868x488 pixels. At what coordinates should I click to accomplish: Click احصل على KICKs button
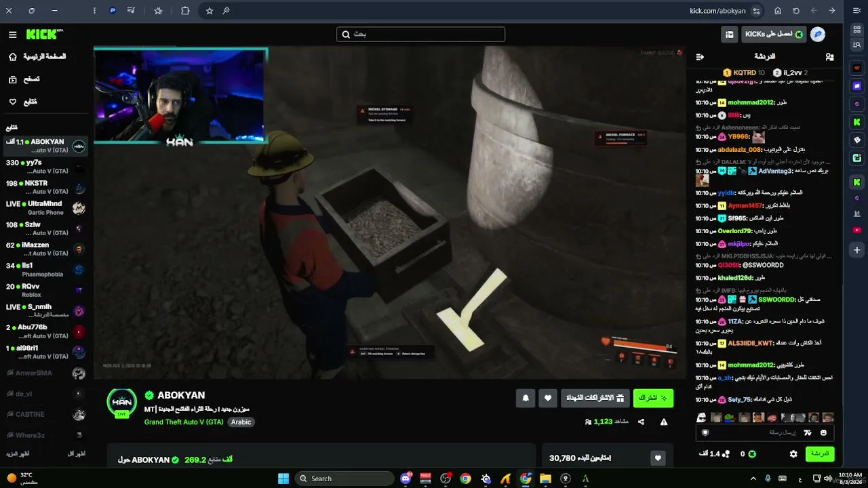point(774,35)
